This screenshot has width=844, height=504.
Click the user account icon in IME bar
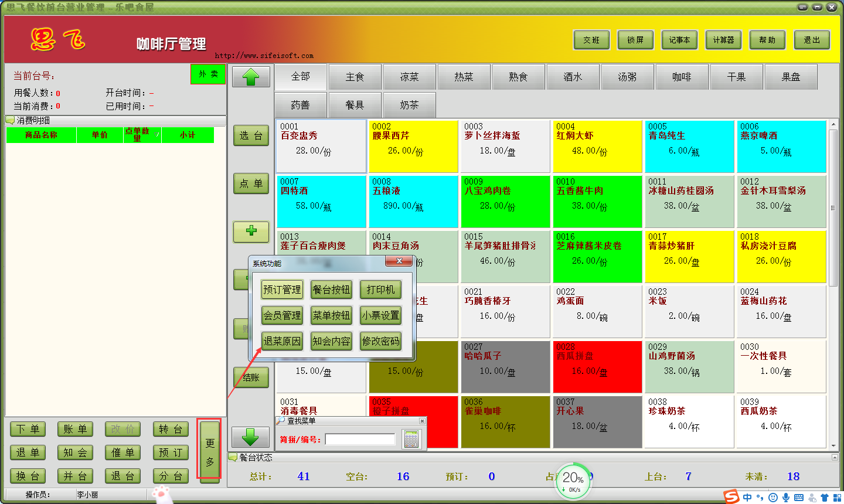click(812, 498)
